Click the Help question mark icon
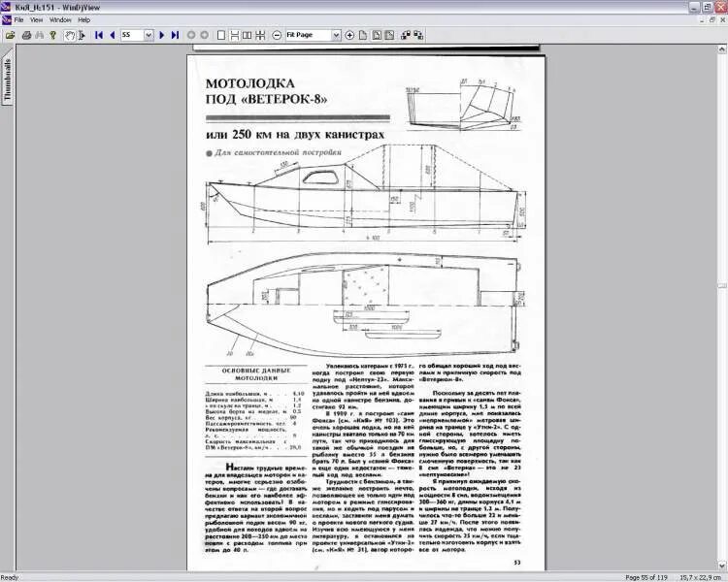Viewport: 728px width, 582px height. point(53,35)
